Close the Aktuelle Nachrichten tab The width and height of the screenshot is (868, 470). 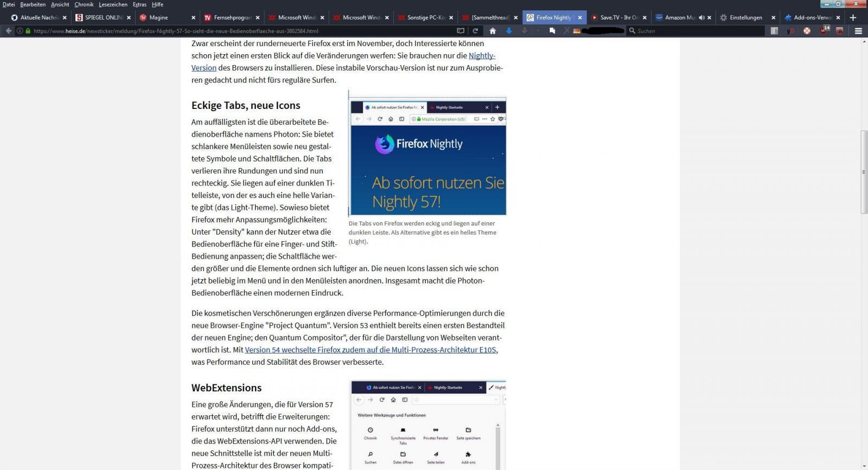65,17
